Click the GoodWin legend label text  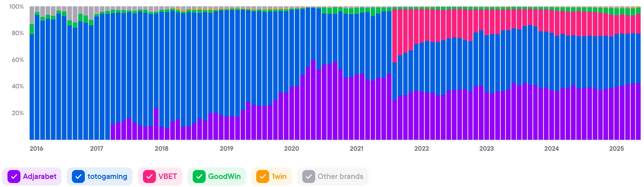pos(224,176)
